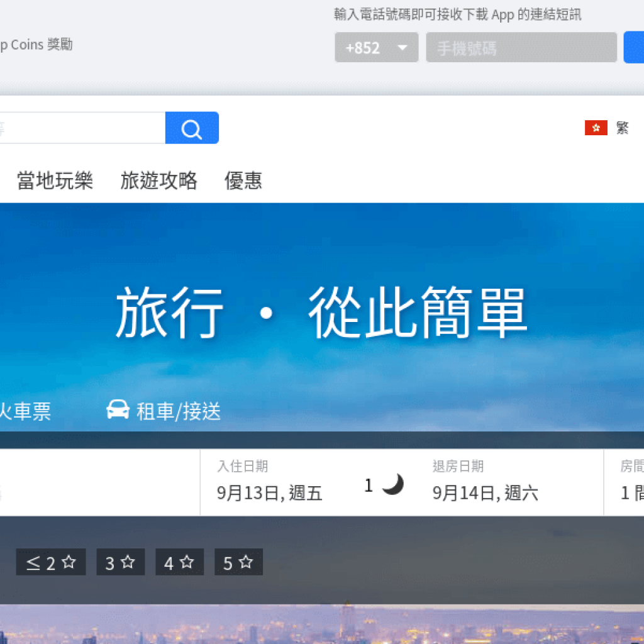This screenshot has width=644, height=644.
Task: Click the 繁 language selector link
Action: [622, 128]
